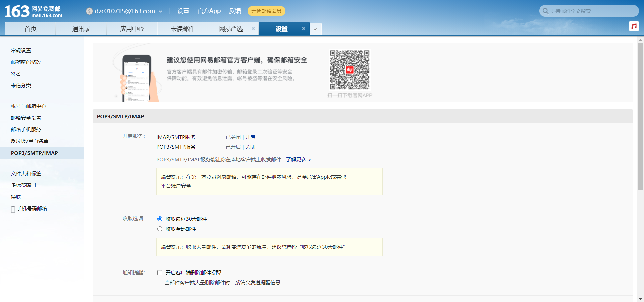Open 文件夹和标签 in the sidebar

click(26, 173)
